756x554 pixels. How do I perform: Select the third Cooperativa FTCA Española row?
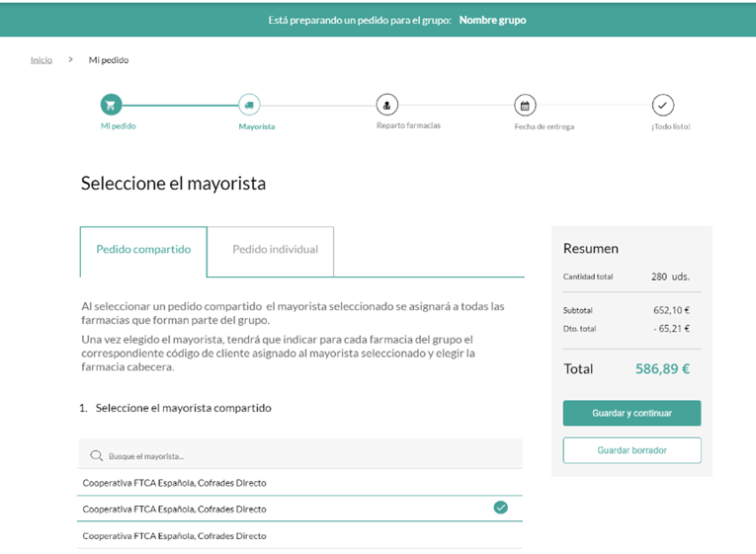pos(299,535)
